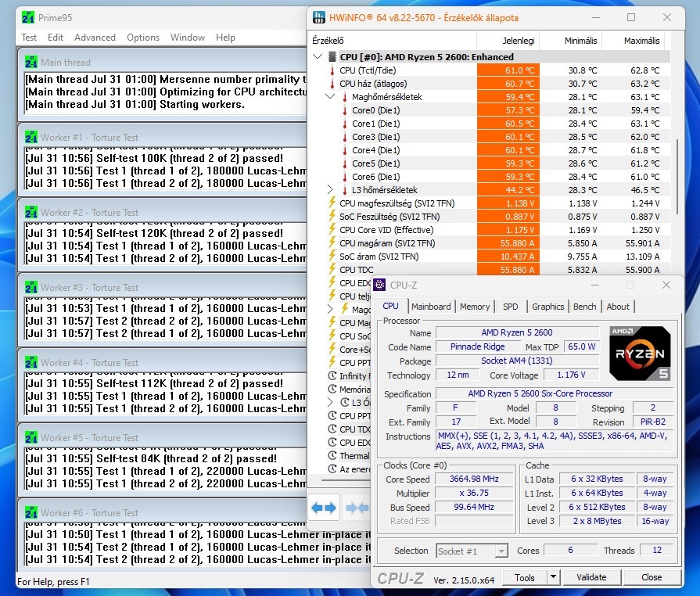Click the Worker #5 Torture Test window icon
Screen dimensions: 700x596
(x=31, y=437)
